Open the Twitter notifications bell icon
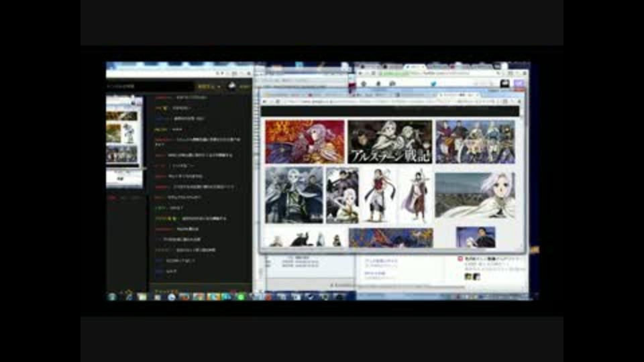The image size is (644, 362). (378, 83)
